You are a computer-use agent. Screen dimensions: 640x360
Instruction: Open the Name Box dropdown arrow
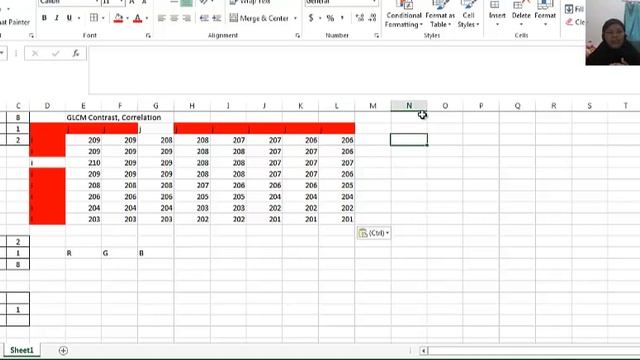pos(3,53)
